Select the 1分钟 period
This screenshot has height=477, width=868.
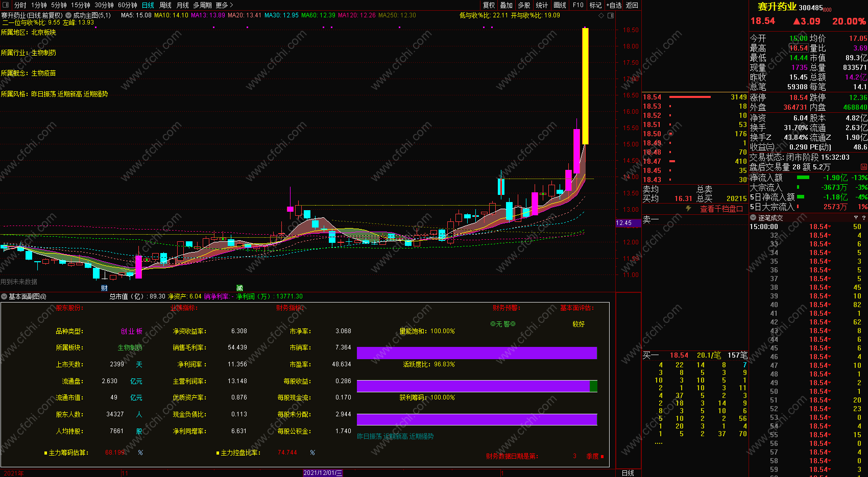(x=39, y=5)
